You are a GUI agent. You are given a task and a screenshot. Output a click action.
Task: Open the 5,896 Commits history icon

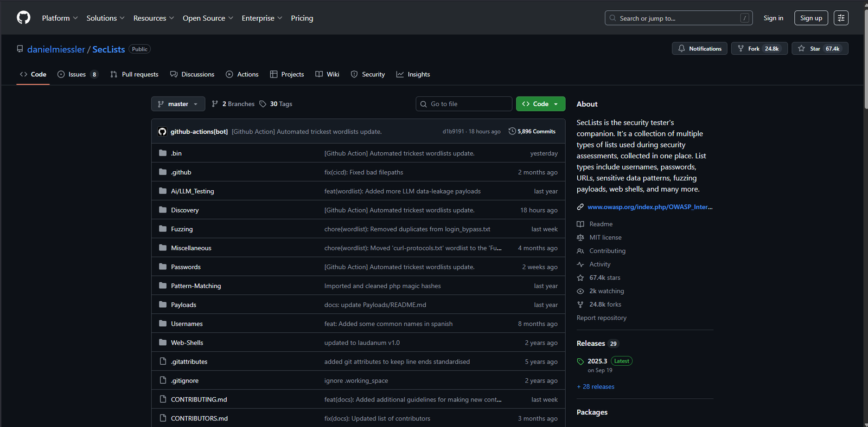click(x=512, y=131)
